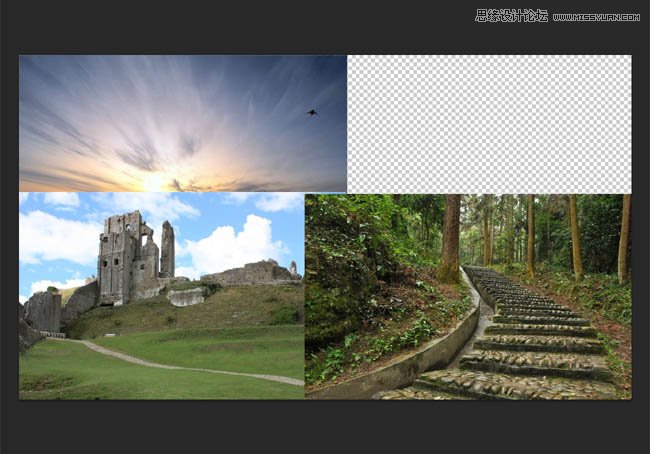Click the broken wall at the castle's left
The height and width of the screenshot is (454, 650).
(x=44, y=310)
